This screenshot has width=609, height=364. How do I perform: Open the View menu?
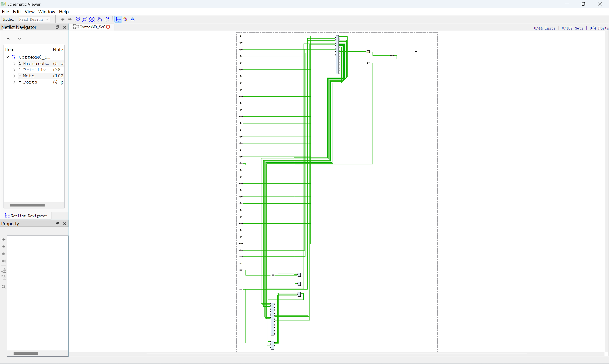[29, 12]
